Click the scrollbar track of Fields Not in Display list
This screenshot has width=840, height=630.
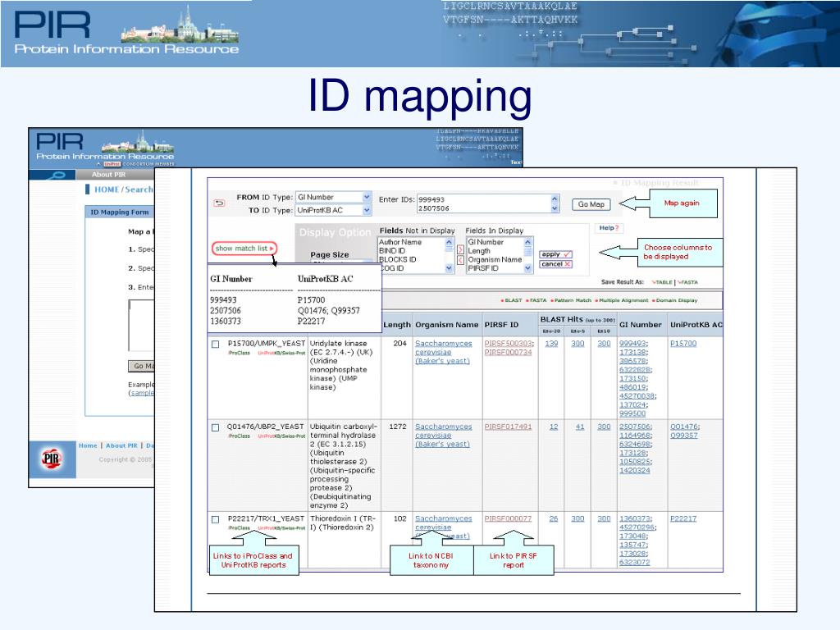tap(449, 256)
